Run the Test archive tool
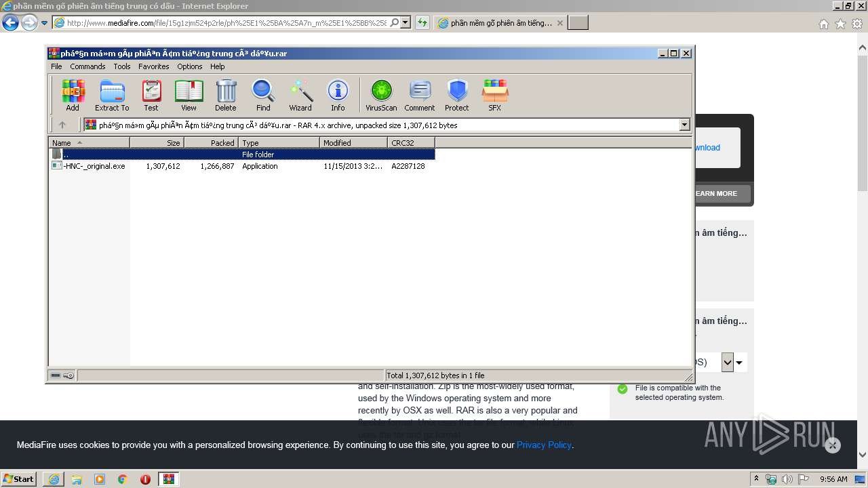Viewport: 868px width, 488px height. tap(151, 95)
